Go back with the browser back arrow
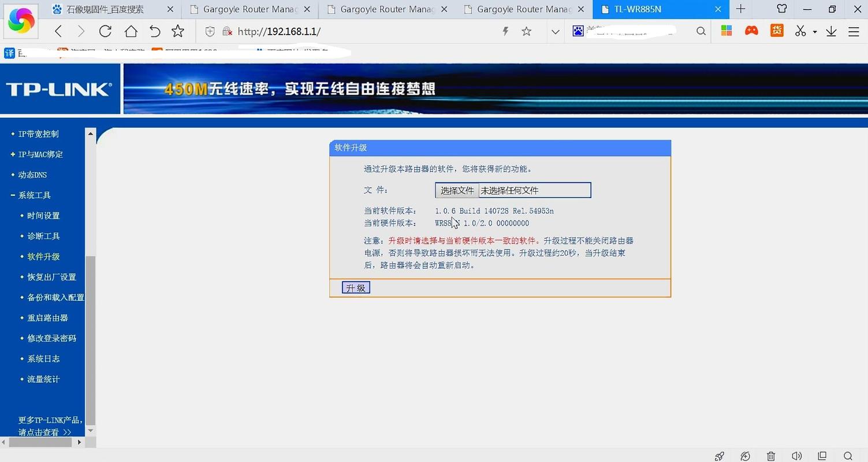The image size is (868, 462). tap(58, 31)
